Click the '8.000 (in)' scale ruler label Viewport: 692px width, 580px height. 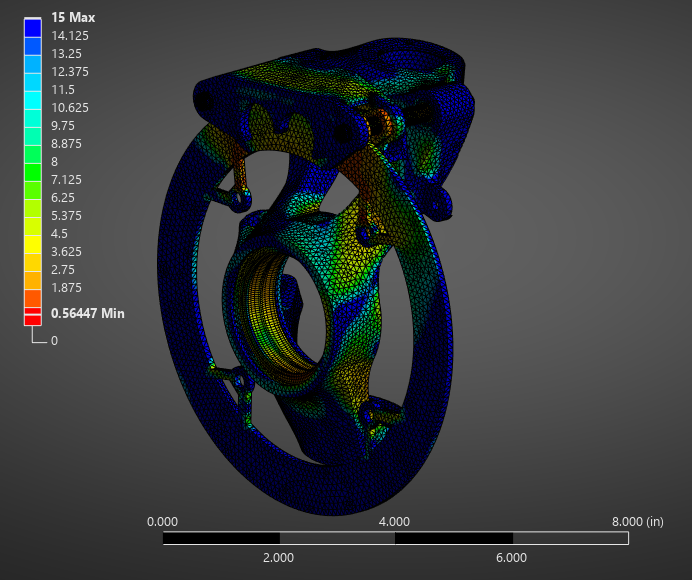point(637,522)
